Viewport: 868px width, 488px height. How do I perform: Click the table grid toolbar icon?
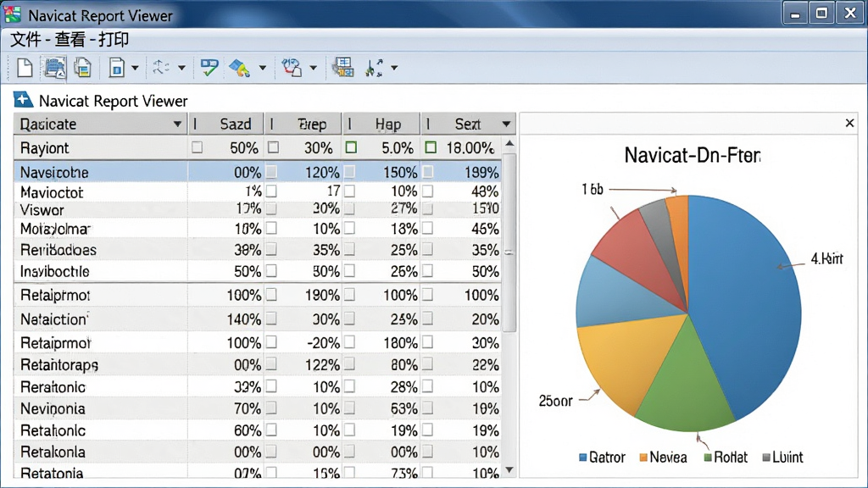tap(343, 68)
